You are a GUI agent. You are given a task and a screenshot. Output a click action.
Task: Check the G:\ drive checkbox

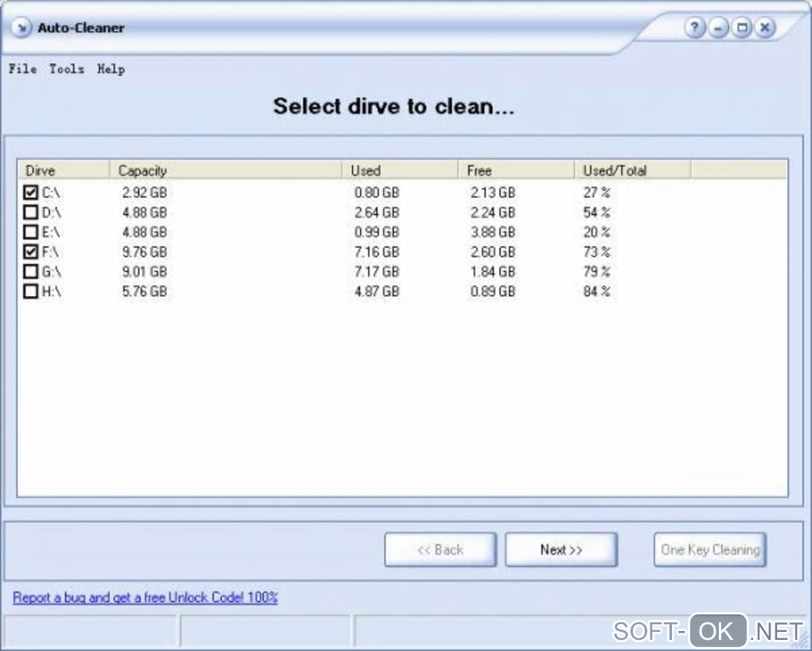(x=30, y=271)
